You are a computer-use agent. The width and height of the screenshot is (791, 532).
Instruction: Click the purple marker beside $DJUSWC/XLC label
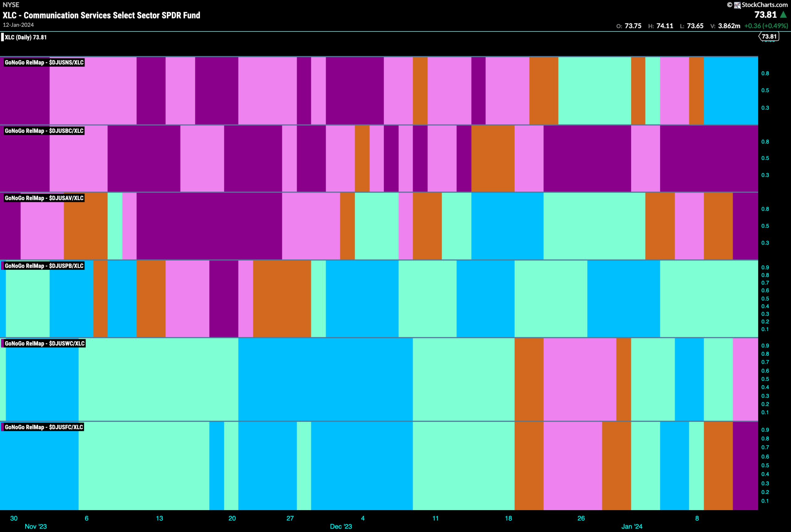[2, 343]
